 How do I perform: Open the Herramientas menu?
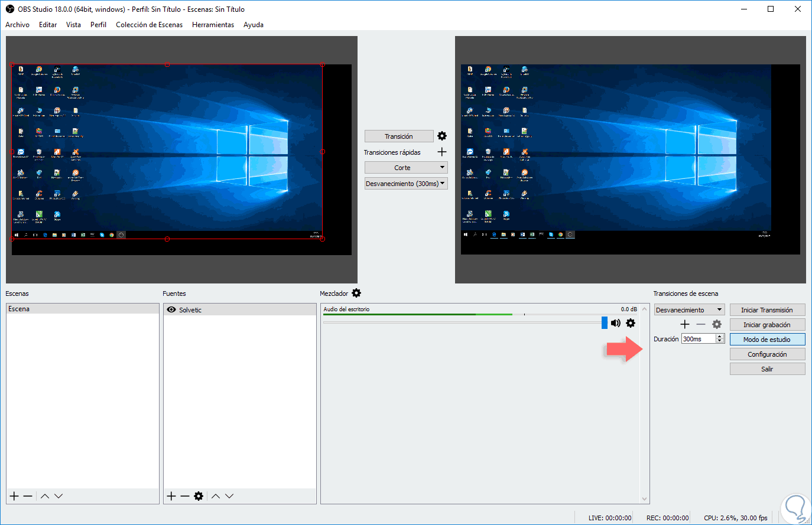click(213, 25)
